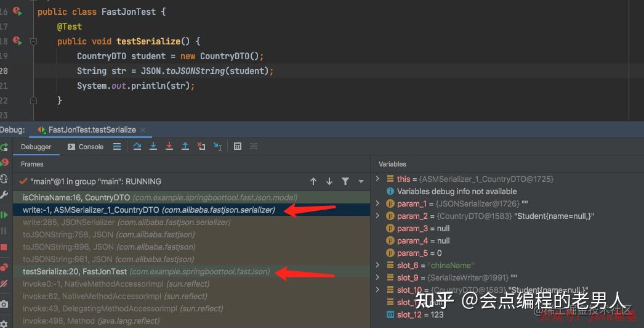
Task: Open the View Breakpoints icon
Action: tap(4, 268)
